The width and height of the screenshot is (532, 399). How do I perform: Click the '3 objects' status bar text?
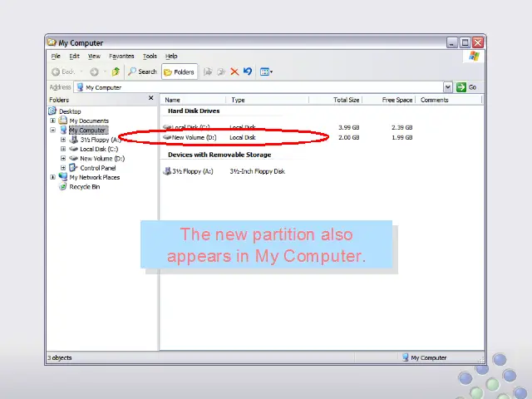click(60, 357)
